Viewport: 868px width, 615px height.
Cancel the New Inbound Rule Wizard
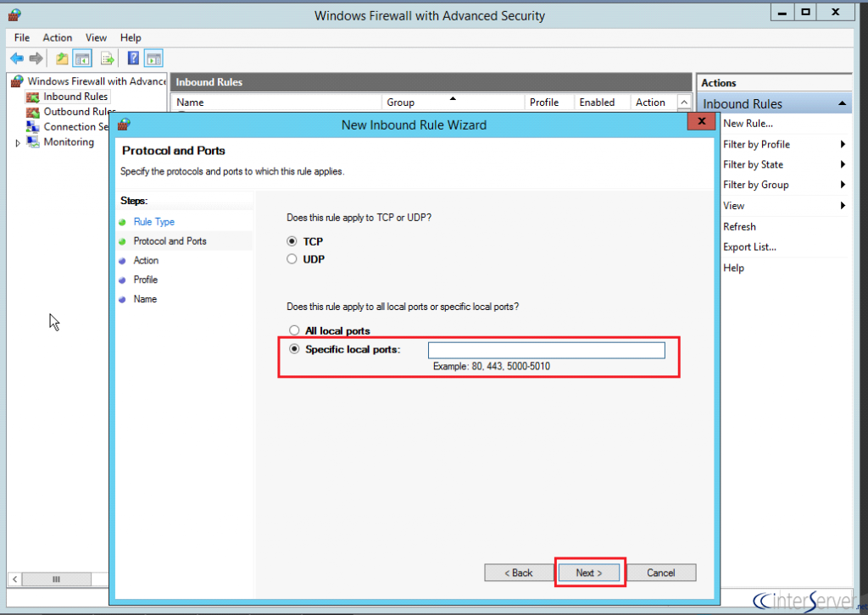pos(661,573)
